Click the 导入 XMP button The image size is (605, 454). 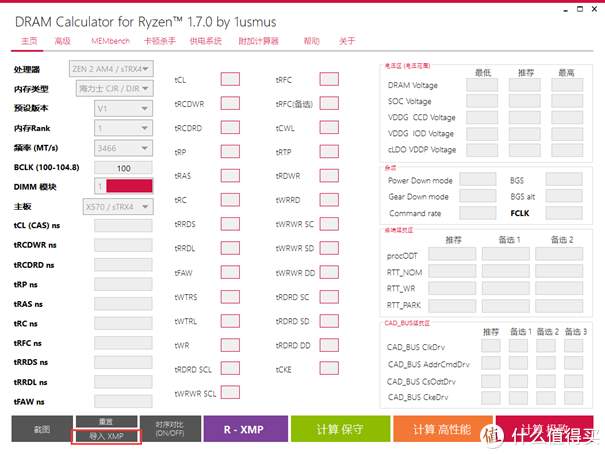106,436
